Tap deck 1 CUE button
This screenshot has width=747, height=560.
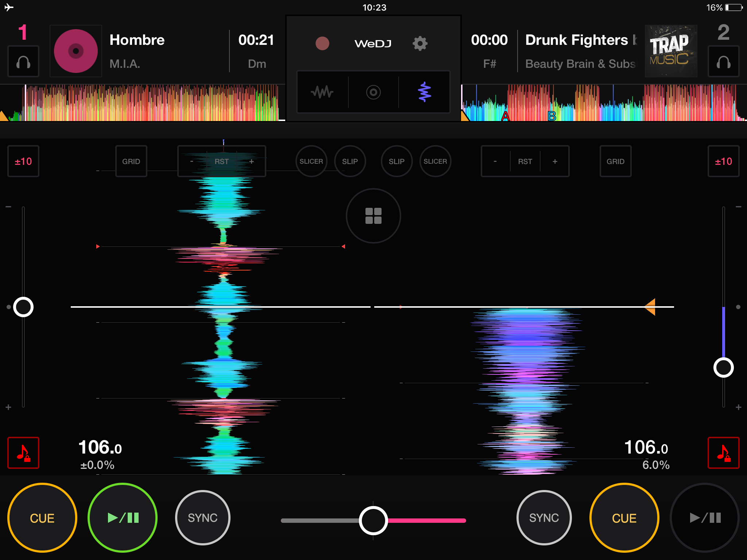[x=42, y=518]
